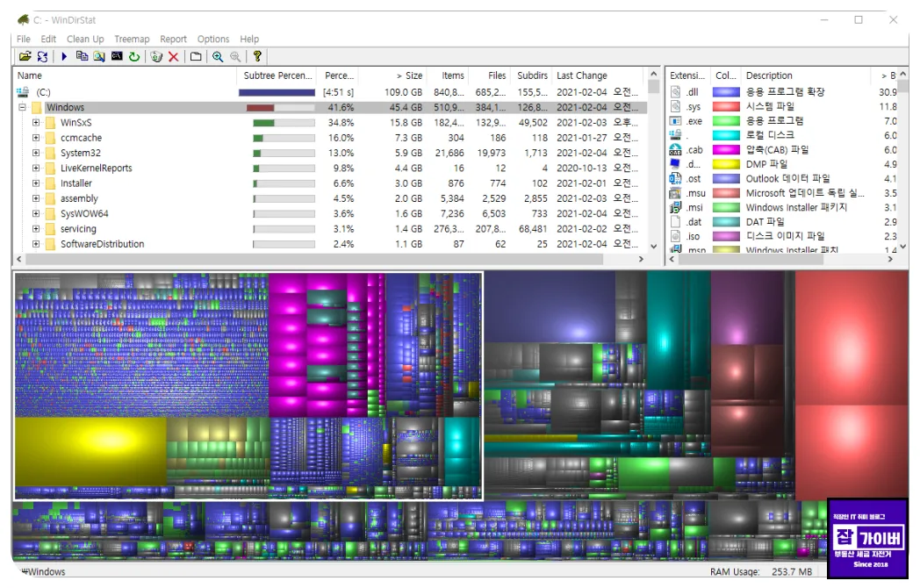Click the large yellow block in treemap
Viewport: 920px width, 588px height.
[x=91, y=451]
